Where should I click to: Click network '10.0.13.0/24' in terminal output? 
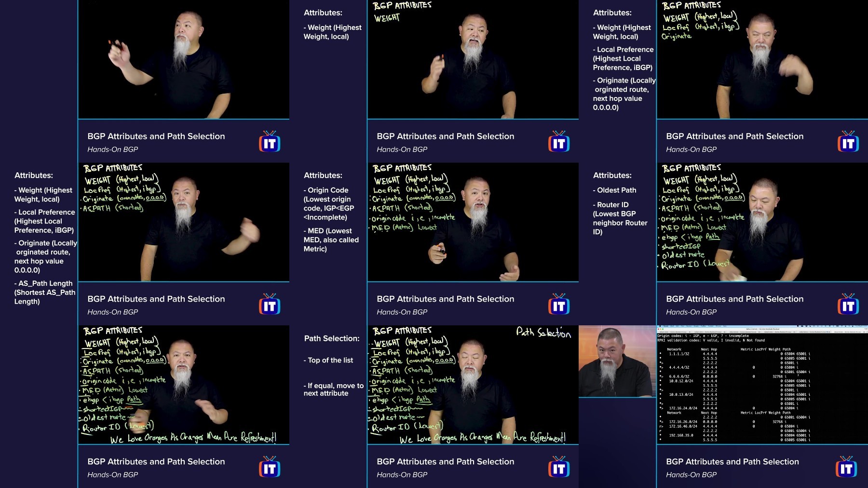(x=681, y=394)
